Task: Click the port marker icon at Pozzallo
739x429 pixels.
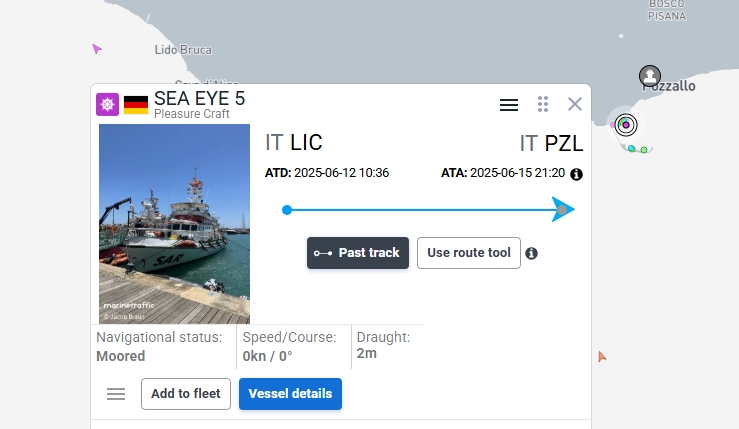Action: pos(650,75)
